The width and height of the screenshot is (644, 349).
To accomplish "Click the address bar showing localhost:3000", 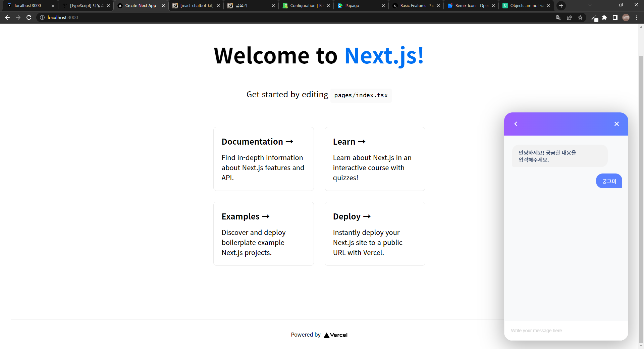I will pyautogui.click(x=295, y=17).
